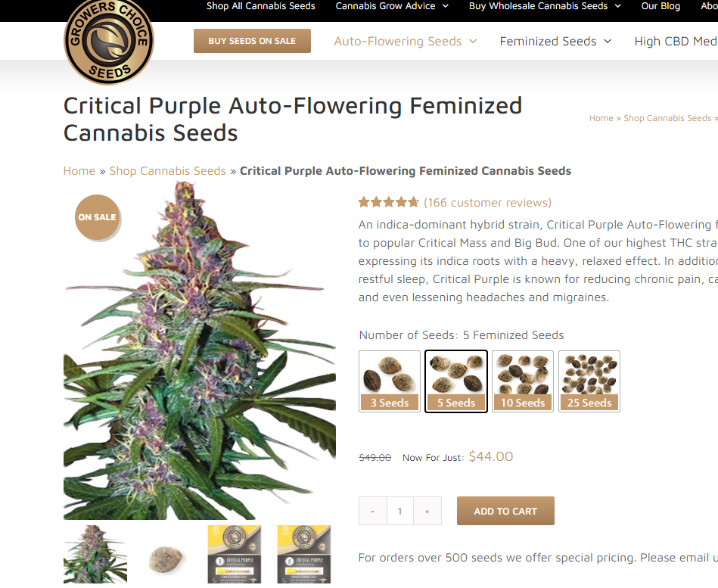The image size is (718, 588).
Task: Decrease quantity with the minus button
Action: (373, 511)
